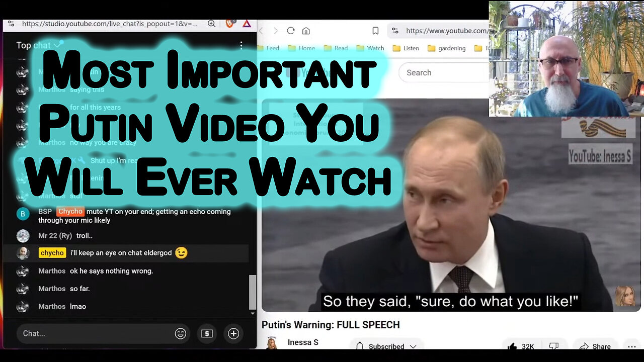Image resolution: width=644 pixels, height=362 pixels.
Task: Click the yellow chycho author badge
Action: pyautogui.click(x=52, y=253)
